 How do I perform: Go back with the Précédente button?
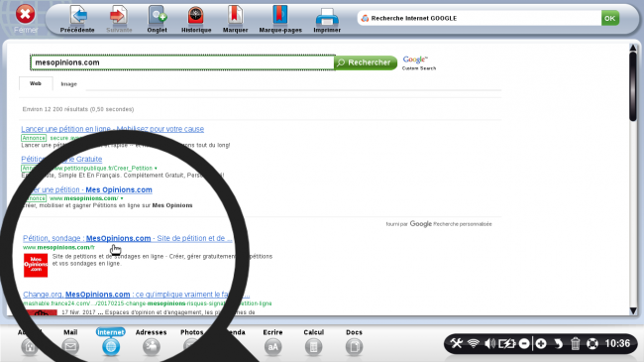(77, 19)
